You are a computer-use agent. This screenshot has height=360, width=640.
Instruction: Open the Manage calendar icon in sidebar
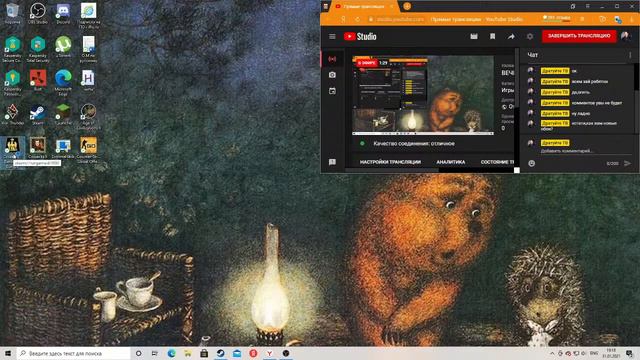pos(332,91)
